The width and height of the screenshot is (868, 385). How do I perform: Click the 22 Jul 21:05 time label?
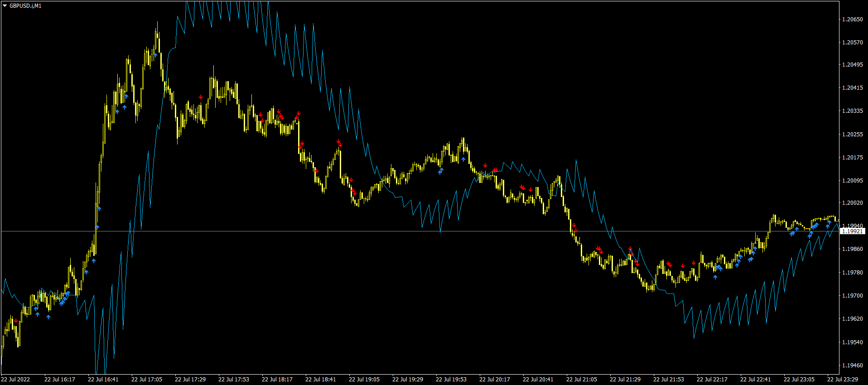click(582, 380)
